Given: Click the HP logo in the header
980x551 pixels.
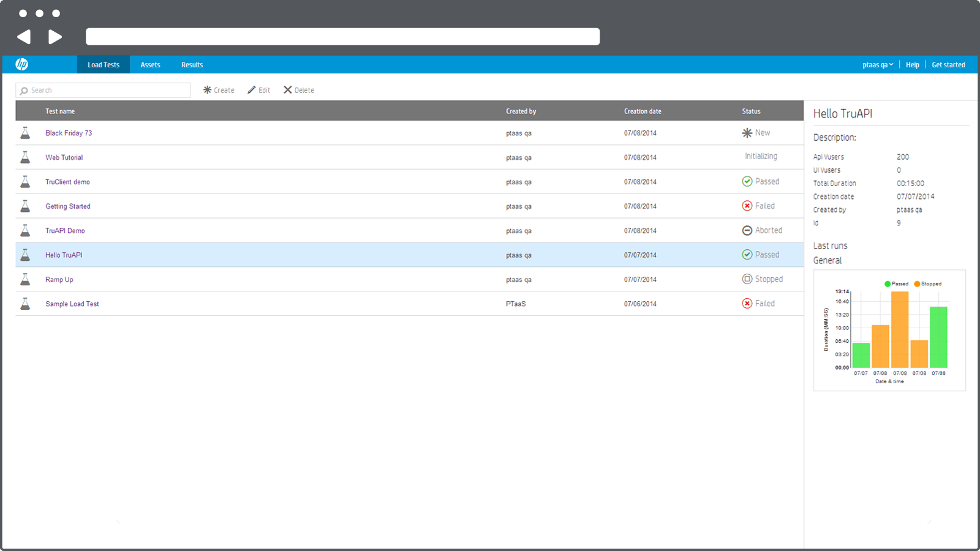Looking at the screenshot, I should tap(21, 64).
